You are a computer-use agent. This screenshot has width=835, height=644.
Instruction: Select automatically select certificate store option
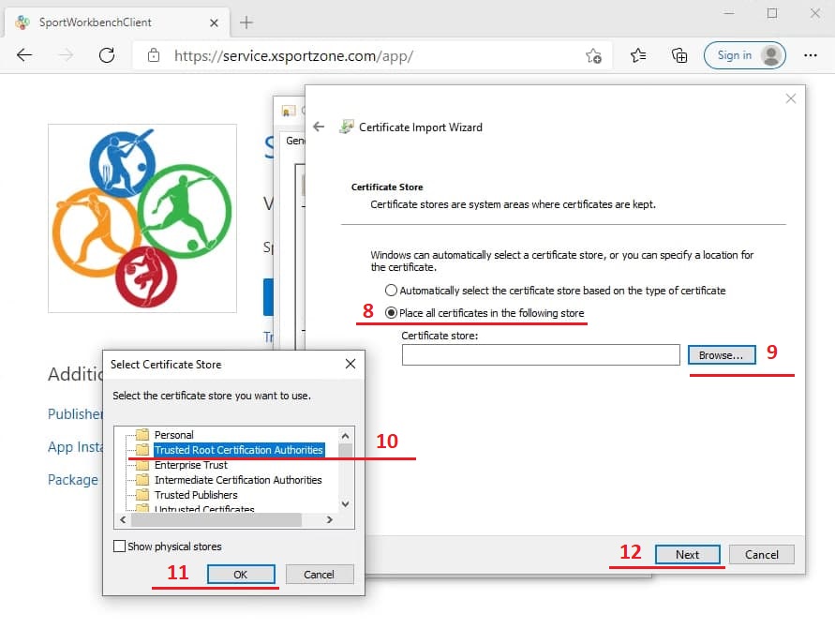pyautogui.click(x=392, y=291)
